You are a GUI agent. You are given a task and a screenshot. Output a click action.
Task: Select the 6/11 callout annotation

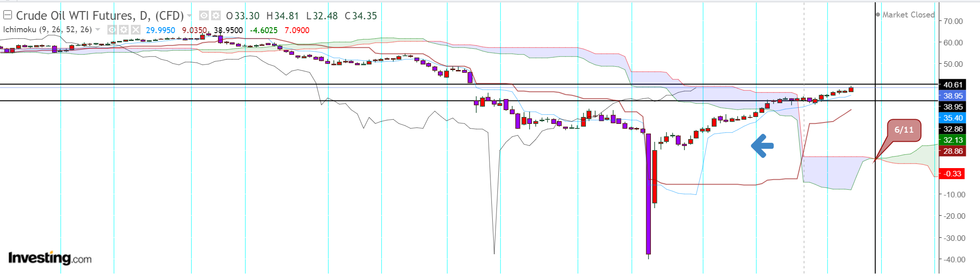point(904,130)
